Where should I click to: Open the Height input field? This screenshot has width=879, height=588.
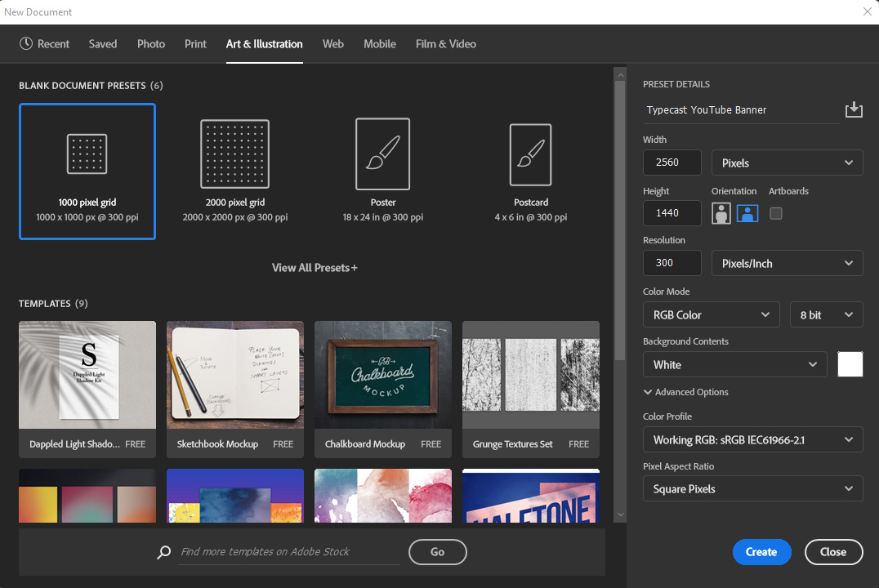(x=672, y=213)
